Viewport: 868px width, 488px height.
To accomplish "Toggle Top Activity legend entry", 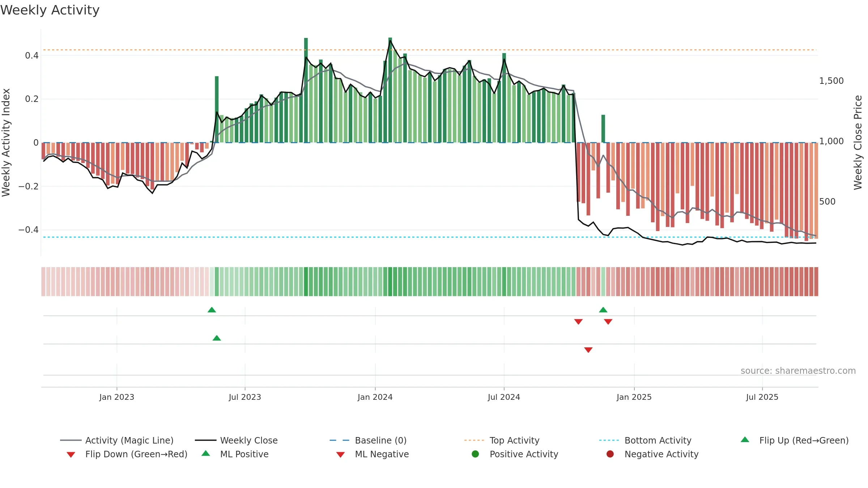I will coord(502,440).
